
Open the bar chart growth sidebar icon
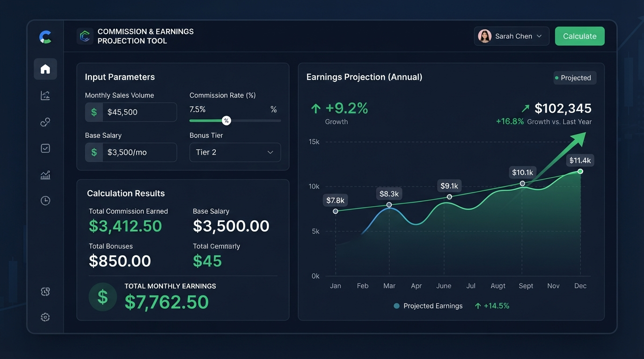45,175
